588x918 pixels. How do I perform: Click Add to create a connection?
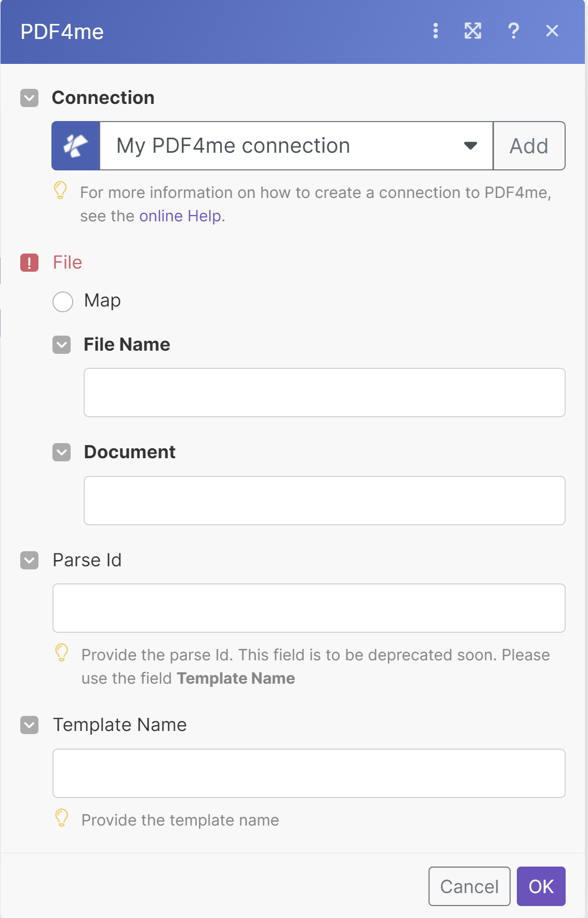(529, 146)
